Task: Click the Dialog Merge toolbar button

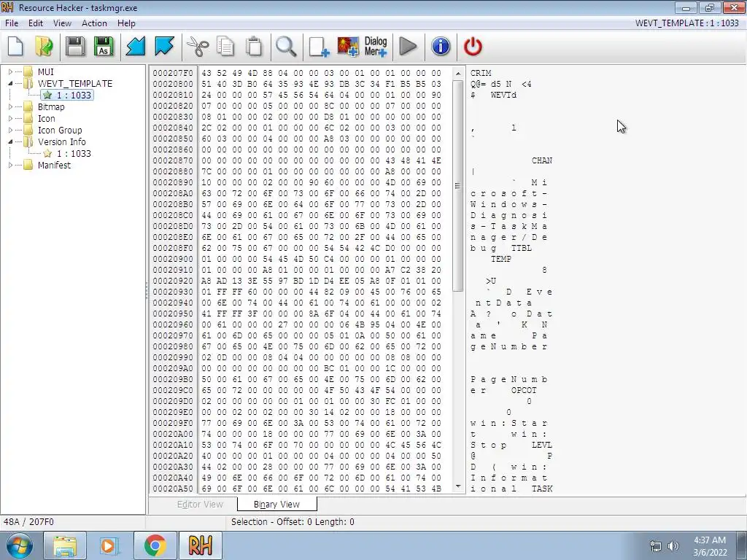Action: 376,47
